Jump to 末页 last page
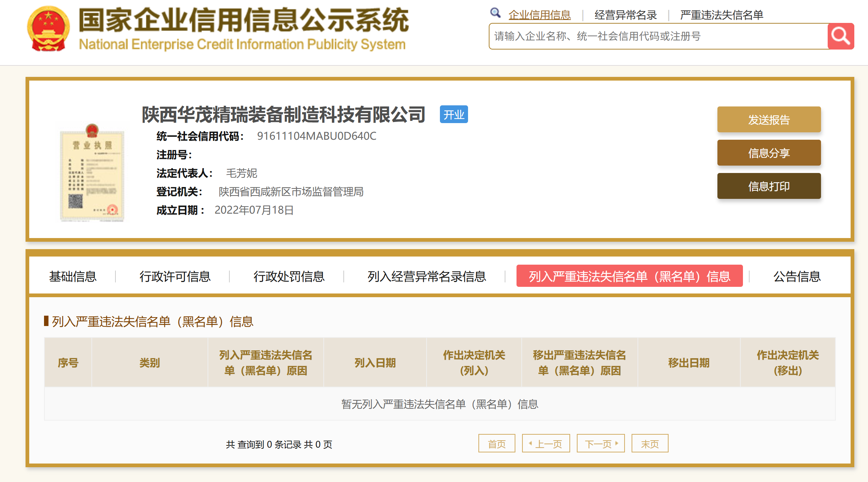 [x=650, y=444]
